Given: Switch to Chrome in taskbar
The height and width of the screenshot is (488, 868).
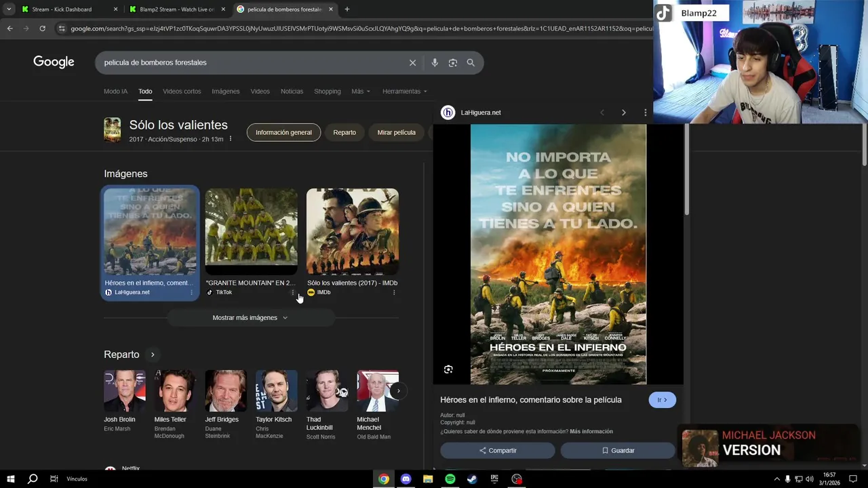Looking at the screenshot, I should (384, 479).
